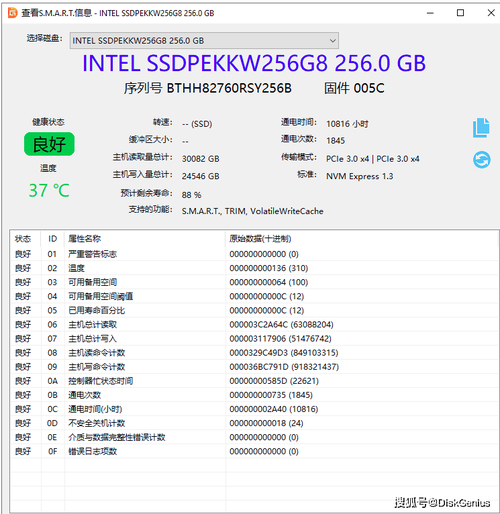
Task: Click the blue refresh icon
Action: click(481, 160)
